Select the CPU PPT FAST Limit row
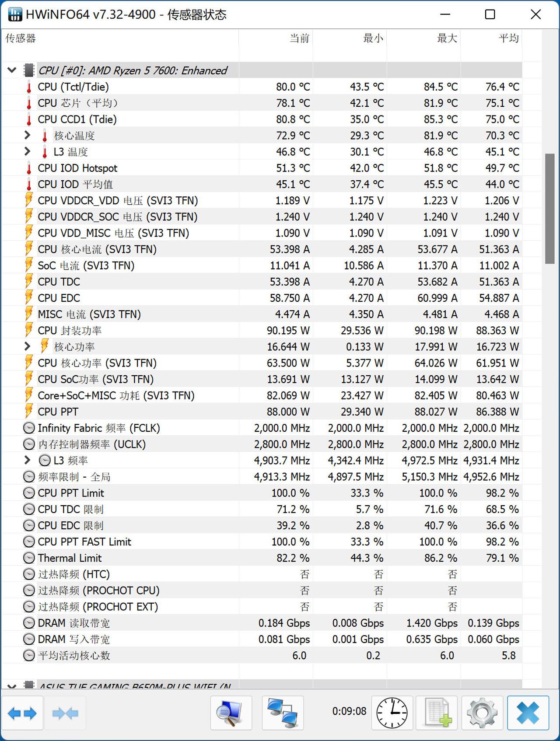This screenshot has width=560, height=741. point(262,542)
